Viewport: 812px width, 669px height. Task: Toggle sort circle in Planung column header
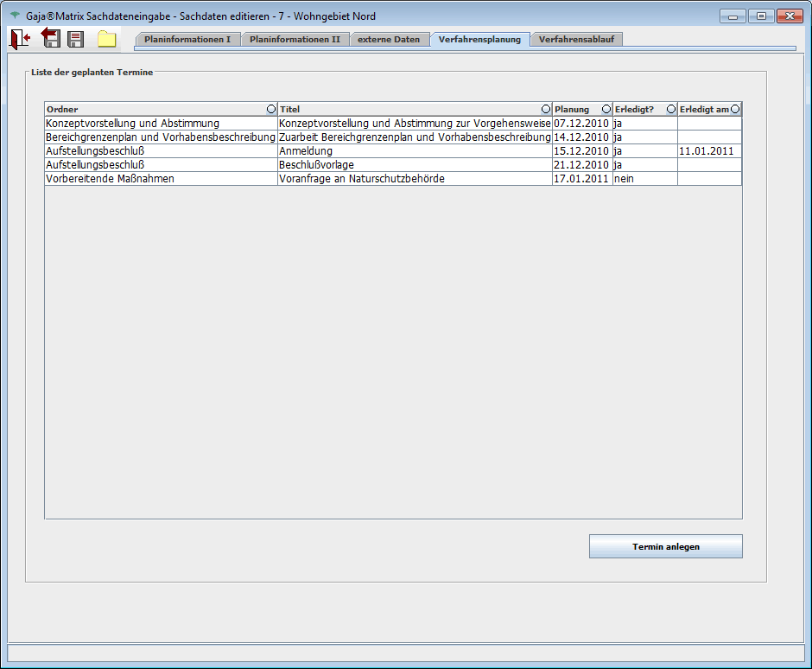pos(606,109)
